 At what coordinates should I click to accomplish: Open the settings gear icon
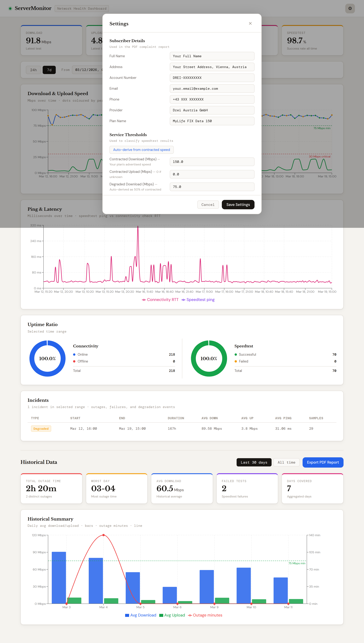click(350, 8)
